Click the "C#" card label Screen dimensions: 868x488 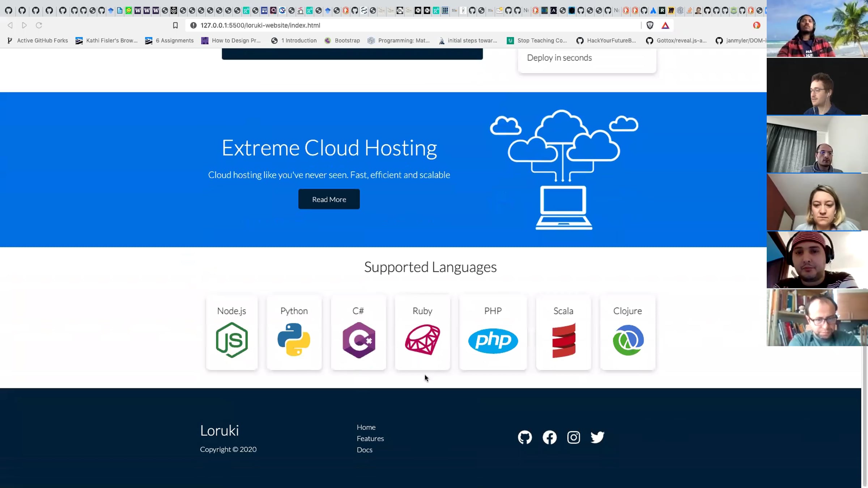358,311
